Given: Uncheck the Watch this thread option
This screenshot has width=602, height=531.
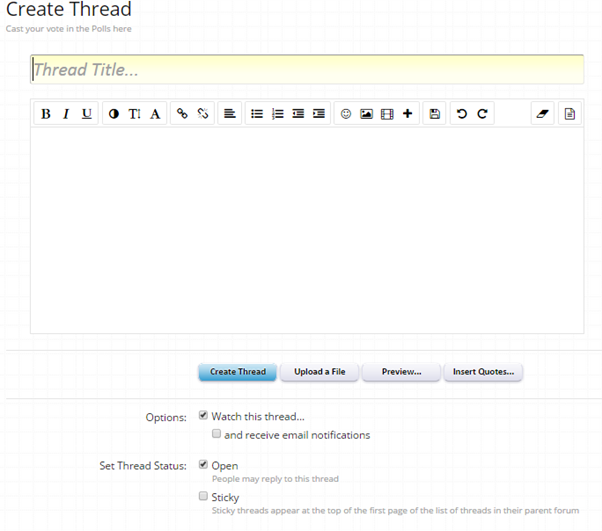Looking at the screenshot, I should pyautogui.click(x=203, y=415).
